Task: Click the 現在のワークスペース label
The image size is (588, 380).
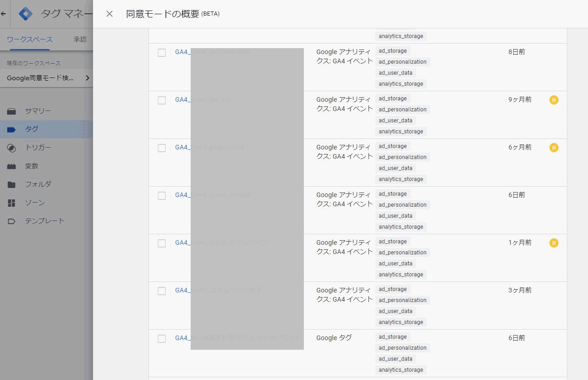Action: pyautogui.click(x=34, y=63)
